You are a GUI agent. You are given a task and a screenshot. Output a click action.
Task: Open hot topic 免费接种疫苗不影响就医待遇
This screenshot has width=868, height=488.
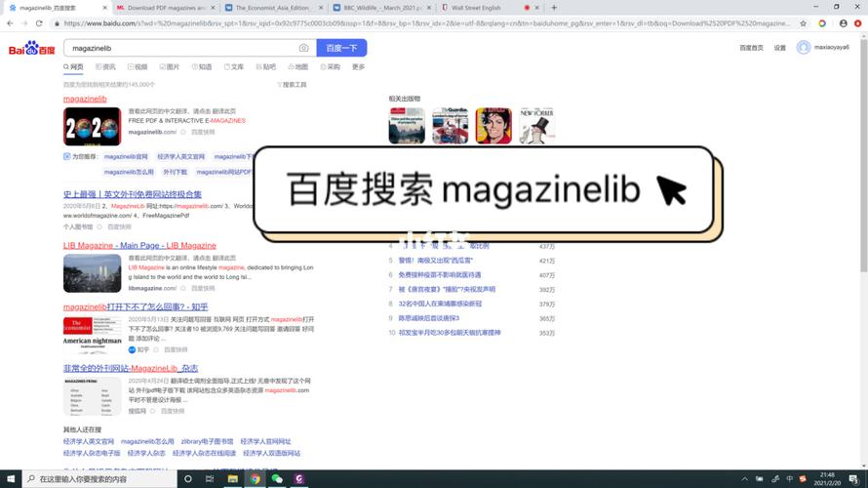[440, 274]
